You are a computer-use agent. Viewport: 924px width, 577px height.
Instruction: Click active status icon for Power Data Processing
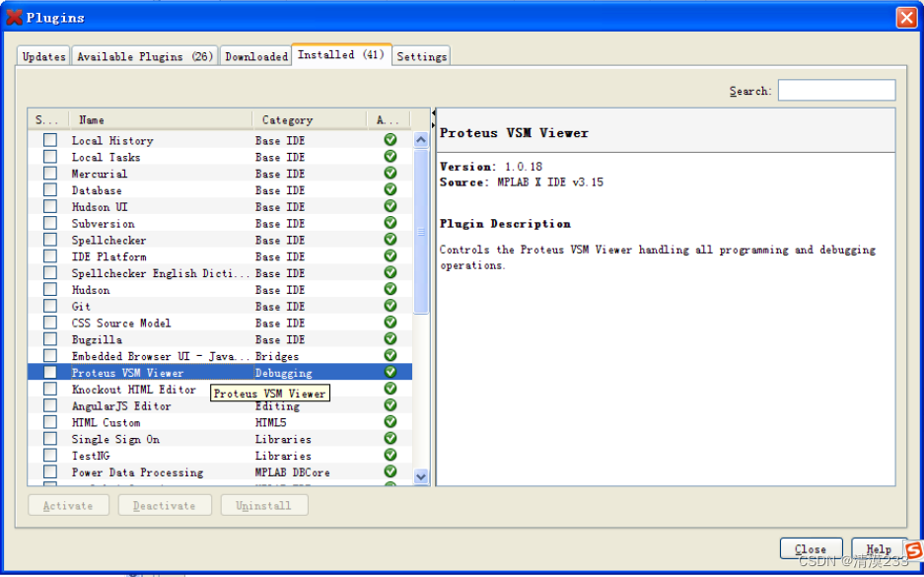(x=391, y=471)
